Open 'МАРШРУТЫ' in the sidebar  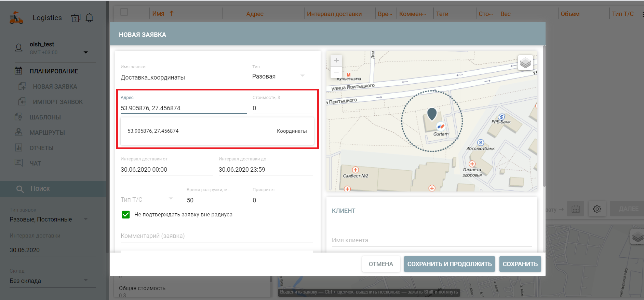coord(47,133)
